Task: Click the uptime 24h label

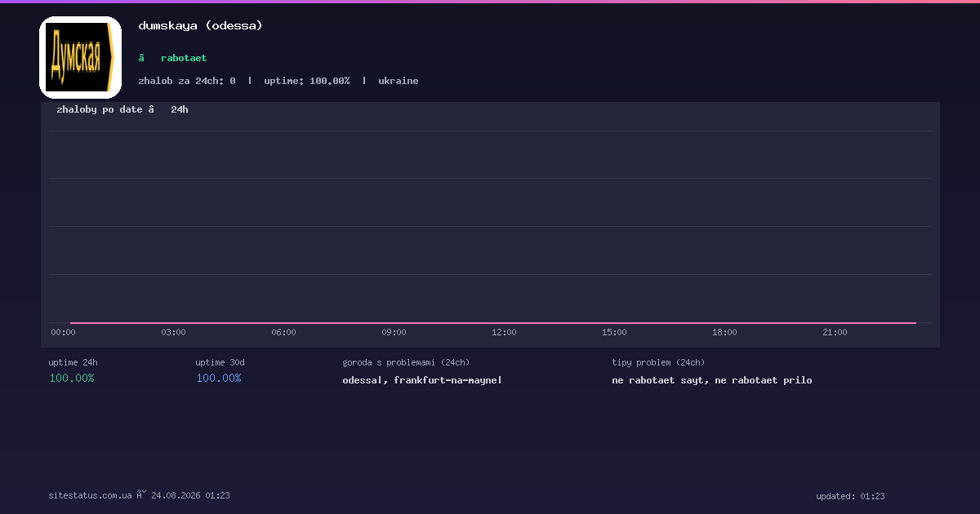Action: point(73,362)
